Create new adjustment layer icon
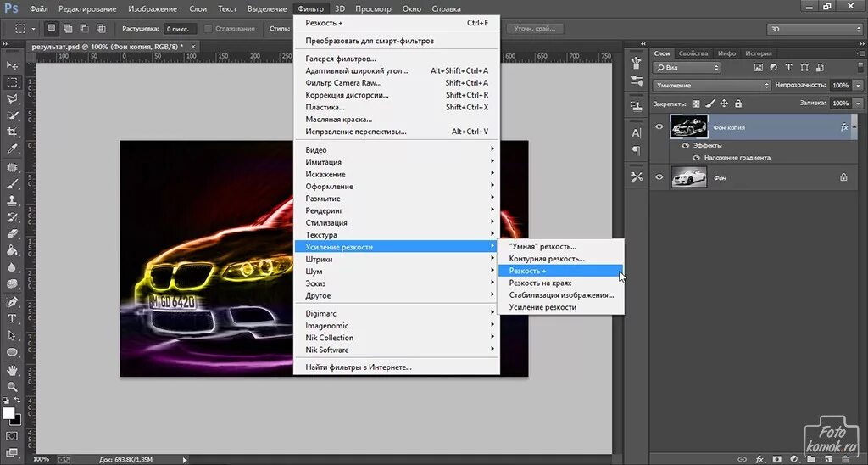The height and width of the screenshot is (465, 868). click(793, 459)
